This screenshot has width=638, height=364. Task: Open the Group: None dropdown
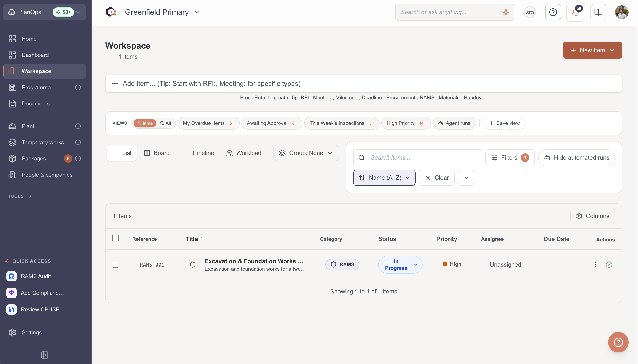(x=306, y=153)
